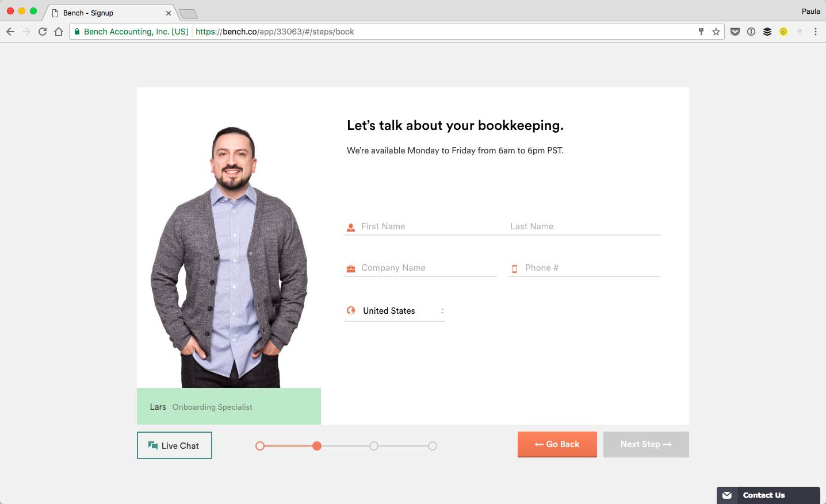Select the first step circle in the progress bar

(x=259, y=445)
